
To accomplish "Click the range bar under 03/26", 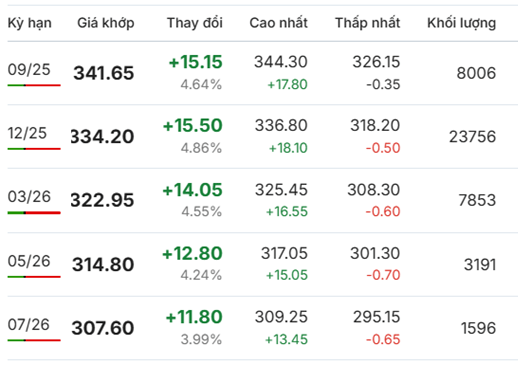I will point(34,213).
